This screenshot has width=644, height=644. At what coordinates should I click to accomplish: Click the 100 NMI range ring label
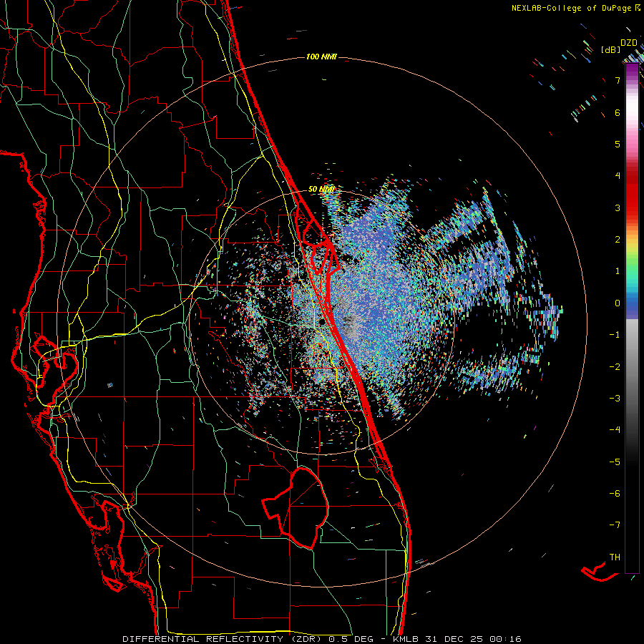[321, 57]
